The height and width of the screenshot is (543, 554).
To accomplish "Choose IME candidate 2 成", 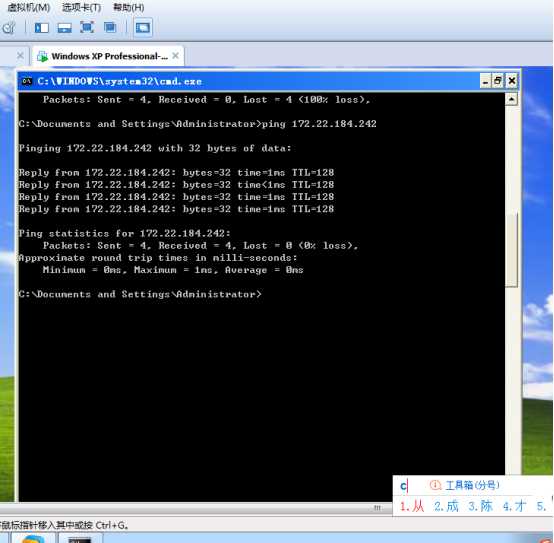I will 446,506.
